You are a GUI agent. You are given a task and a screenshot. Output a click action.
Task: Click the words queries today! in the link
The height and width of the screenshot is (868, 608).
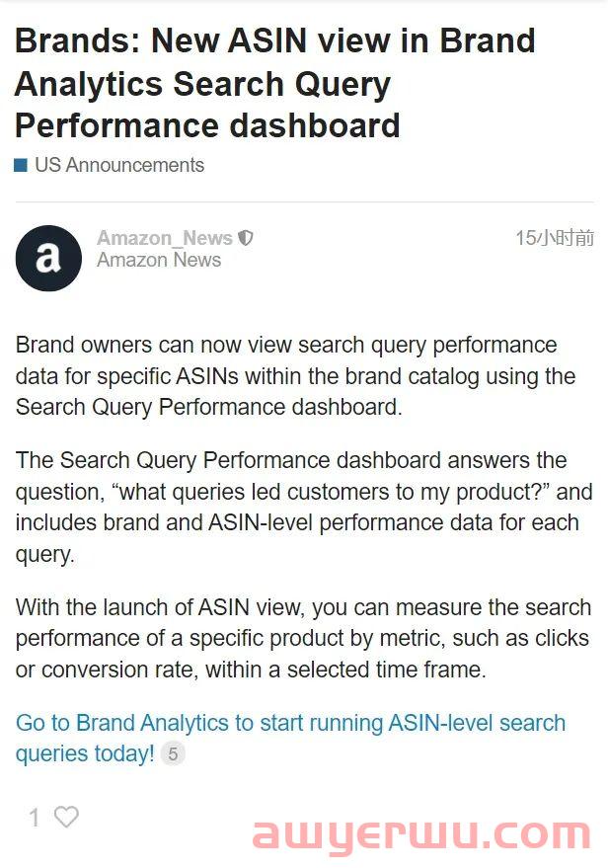(85, 754)
